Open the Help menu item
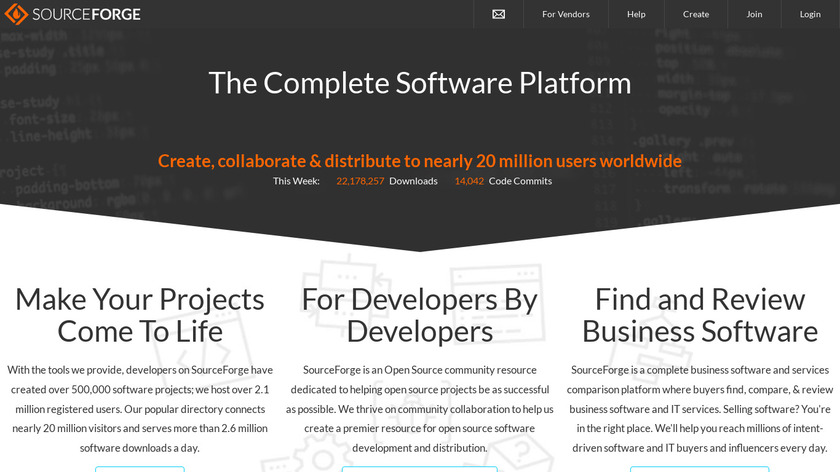This screenshot has height=472, width=840. (636, 14)
